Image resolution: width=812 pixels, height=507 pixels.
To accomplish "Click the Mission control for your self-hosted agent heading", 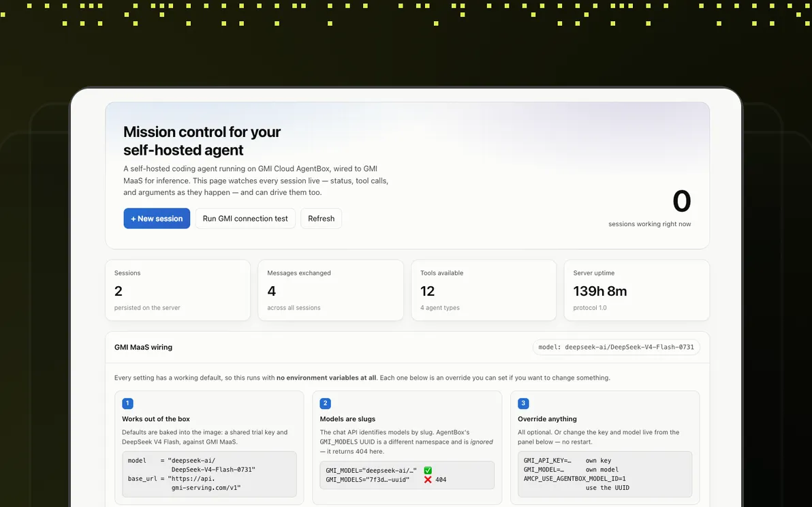I will point(202,141).
